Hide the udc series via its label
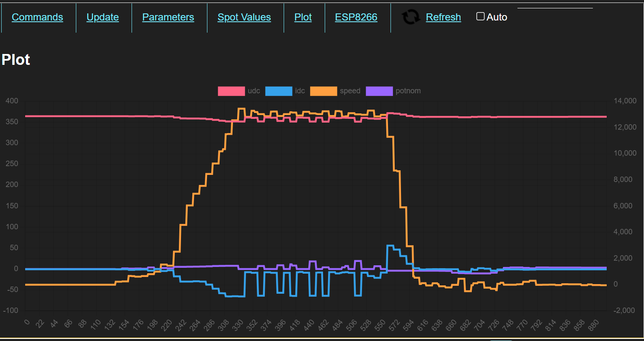The height and width of the screenshot is (341, 644). click(254, 91)
